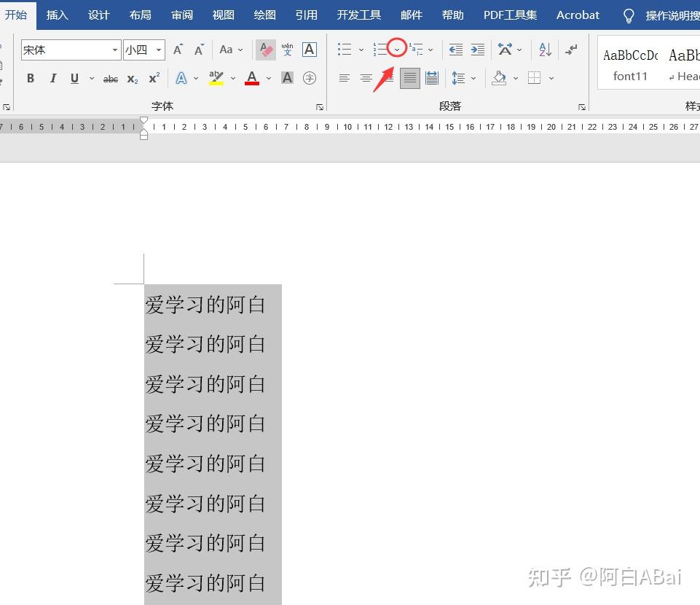Image resolution: width=700 pixels, height=605 pixels.
Task: Switch to the 插入 ribbon tab
Action: pos(58,15)
